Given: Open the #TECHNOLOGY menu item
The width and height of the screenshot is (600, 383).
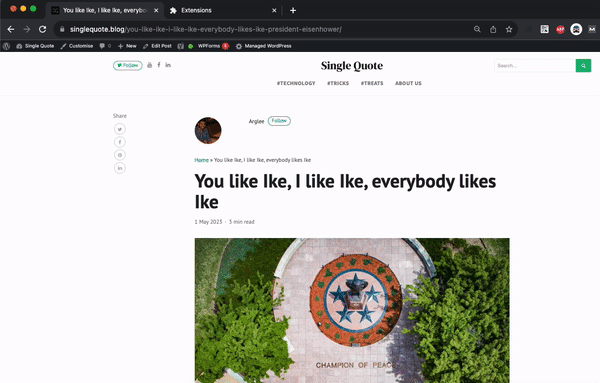Looking at the screenshot, I should pyautogui.click(x=296, y=83).
